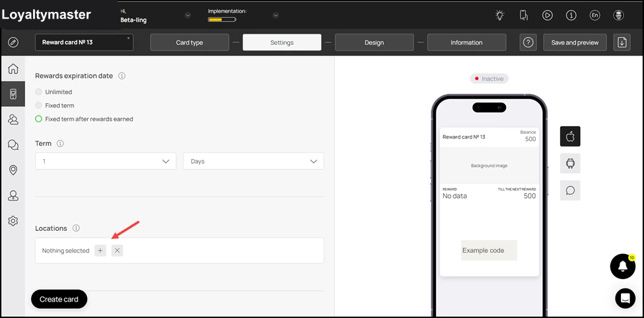This screenshot has width=644, height=318.
Task: Select the Fixed term option
Action: coord(38,106)
